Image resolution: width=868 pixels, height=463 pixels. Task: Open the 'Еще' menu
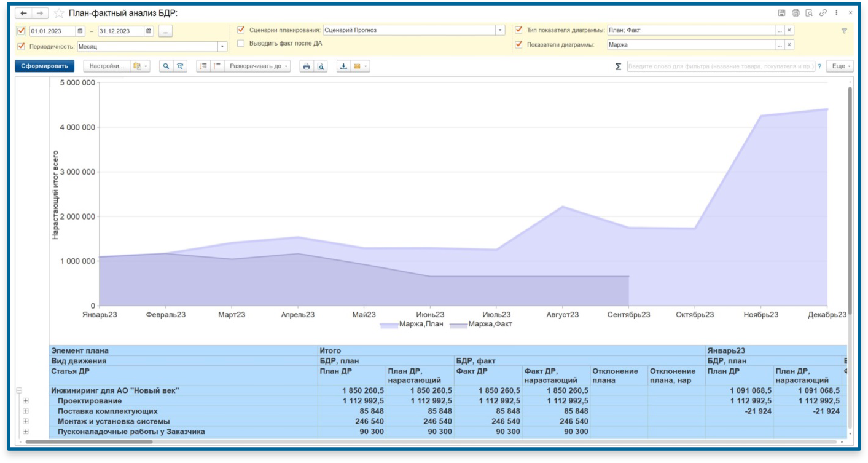840,66
